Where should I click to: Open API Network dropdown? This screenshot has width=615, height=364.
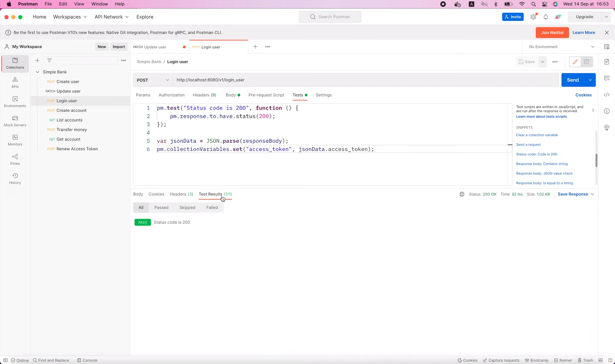tap(112, 17)
